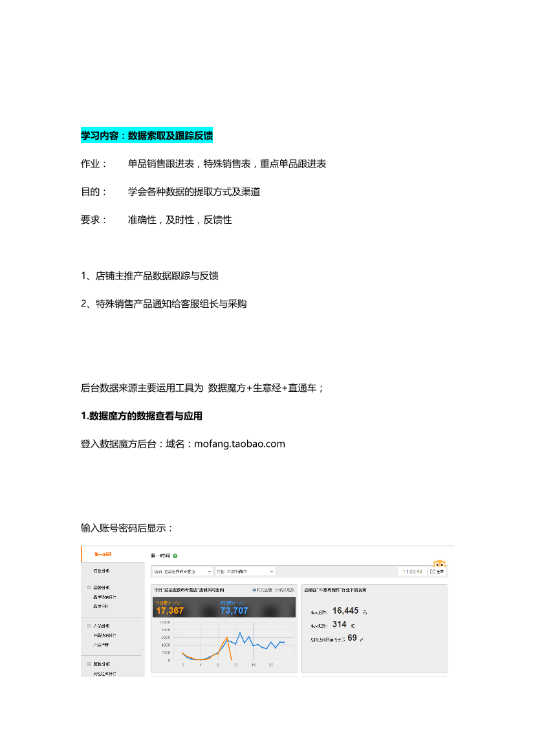Click yesterday's total value 73,707
This screenshot has width=535, height=756.
click(x=234, y=611)
